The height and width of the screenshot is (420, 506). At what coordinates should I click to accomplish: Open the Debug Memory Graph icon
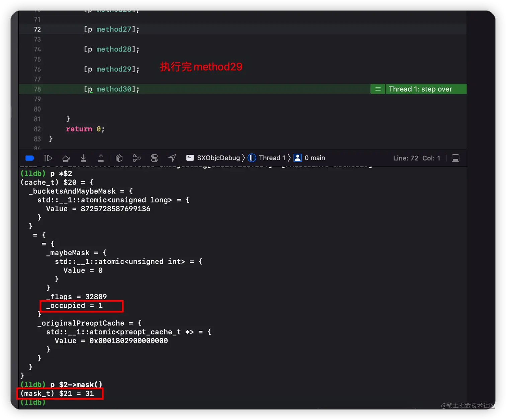[137, 158]
